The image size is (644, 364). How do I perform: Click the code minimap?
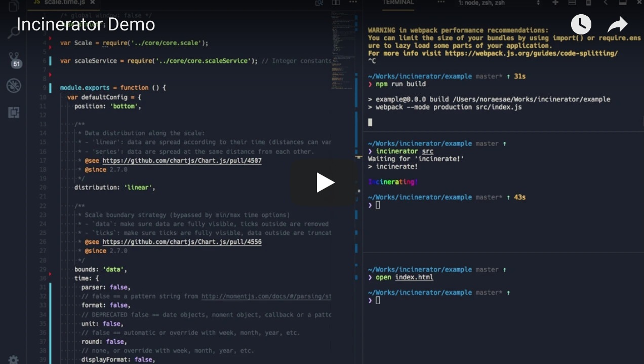click(x=342, y=51)
